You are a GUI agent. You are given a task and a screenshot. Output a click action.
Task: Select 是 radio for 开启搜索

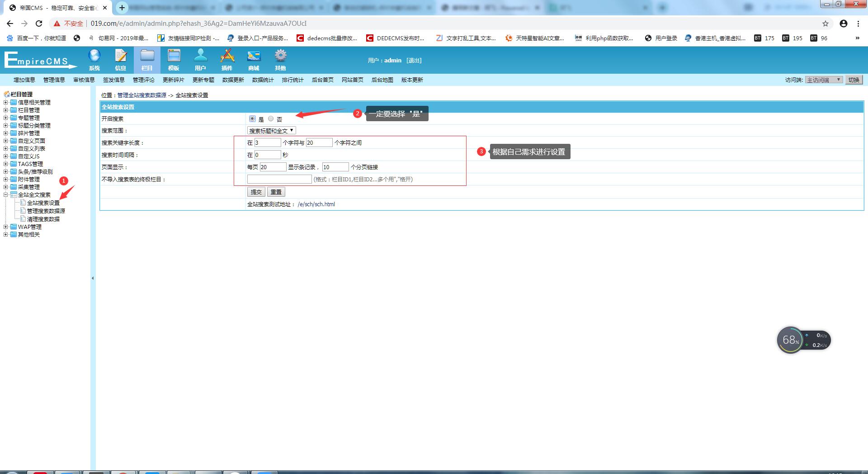[252, 118]
